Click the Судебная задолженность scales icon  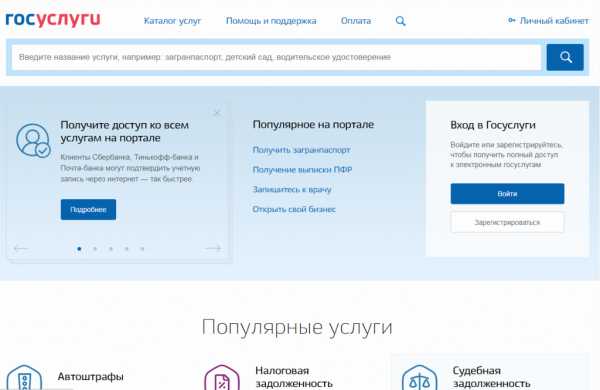coord(419,377)
